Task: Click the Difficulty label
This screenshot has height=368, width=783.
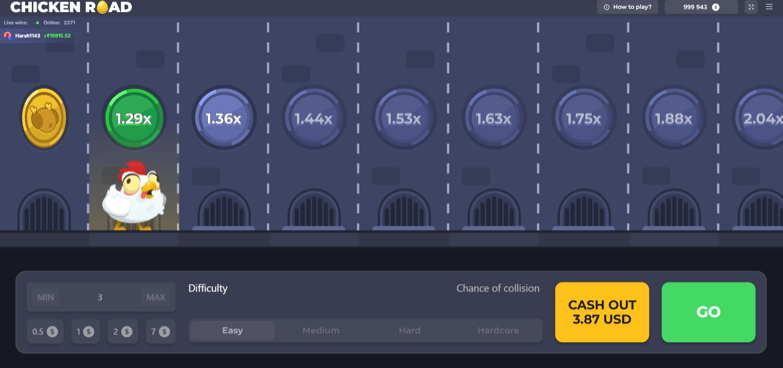Action: pyautogui.click(x=208, y=289)
